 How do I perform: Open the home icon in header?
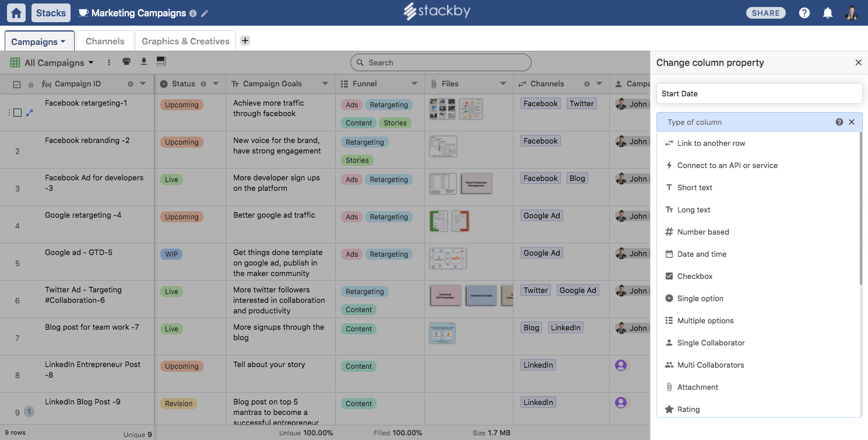17,13
